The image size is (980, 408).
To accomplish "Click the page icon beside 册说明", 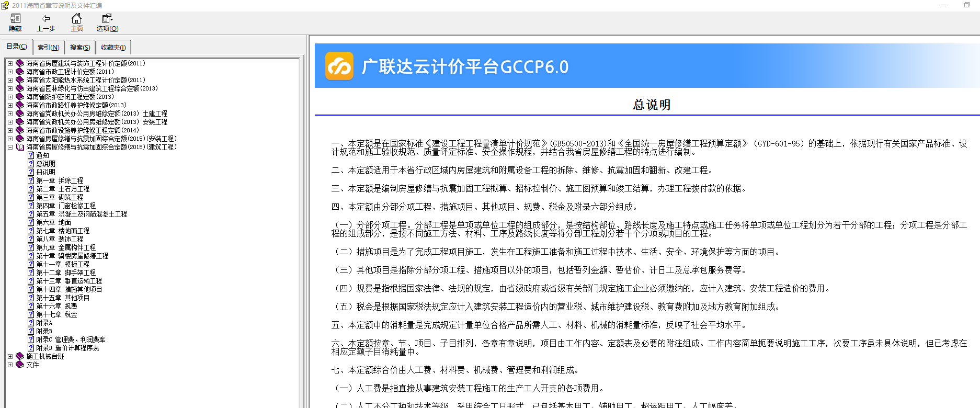I will (31, 172).
